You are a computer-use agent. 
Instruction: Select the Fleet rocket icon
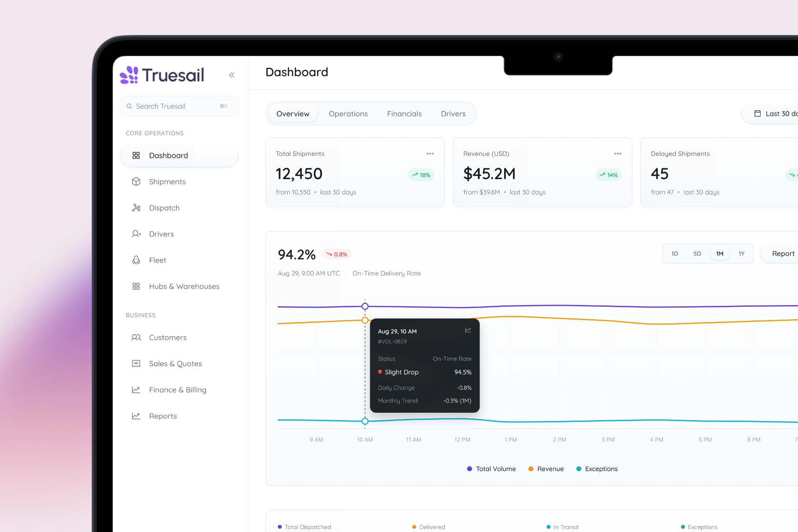[x=136, y=260]
